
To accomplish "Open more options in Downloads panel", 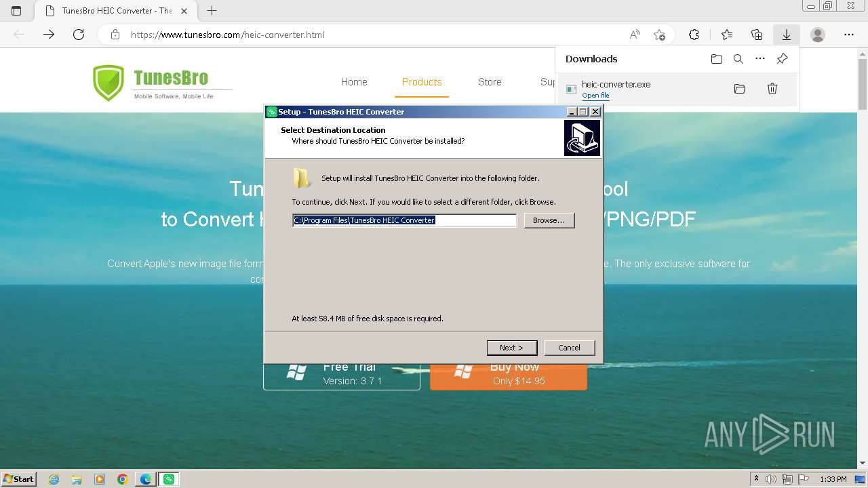I will point(760,59).
